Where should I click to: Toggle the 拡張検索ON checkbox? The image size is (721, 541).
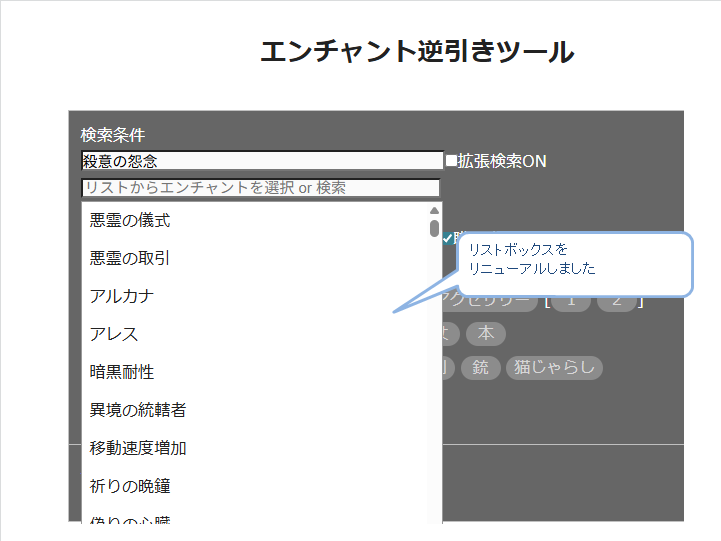coord(451,160)
